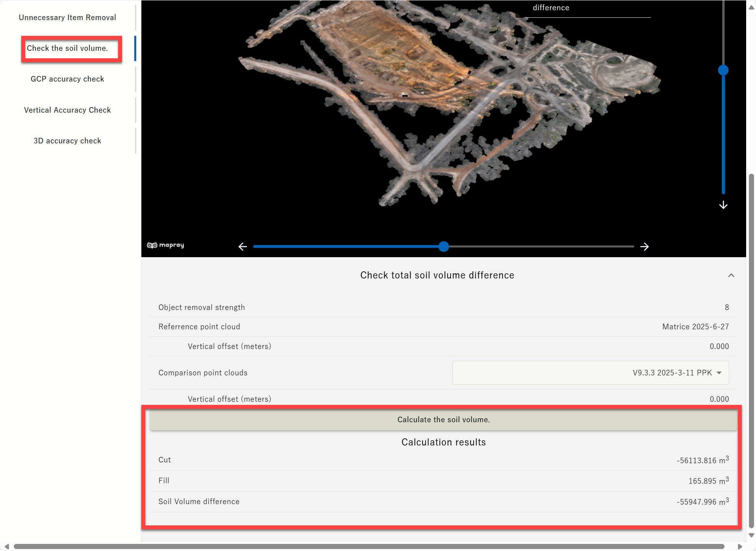The image size is (756, 551).
Task: Click the vertical page scrollbar
Action: click(751, 351)
